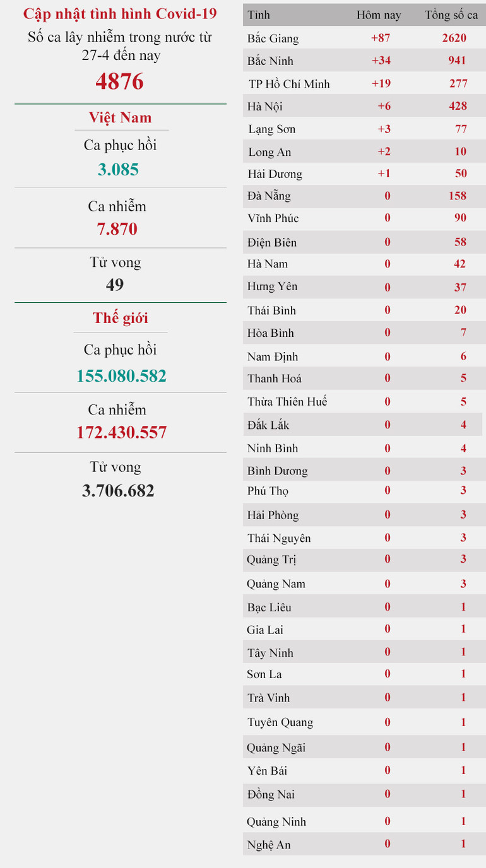Select the Nghệ An row
486x868 pixels.
[x=269, y=845]
